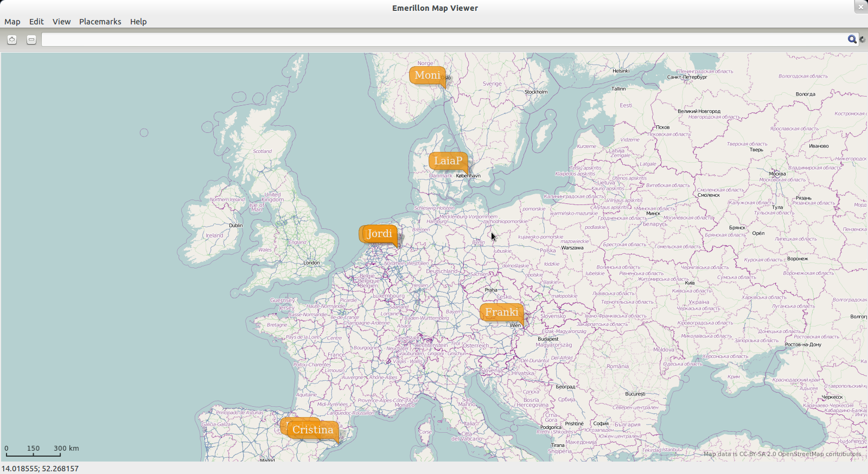Viewport: 868px width, 474px height.
Task: Open the Placemarks menu
Action: click(x=100, y=22)
